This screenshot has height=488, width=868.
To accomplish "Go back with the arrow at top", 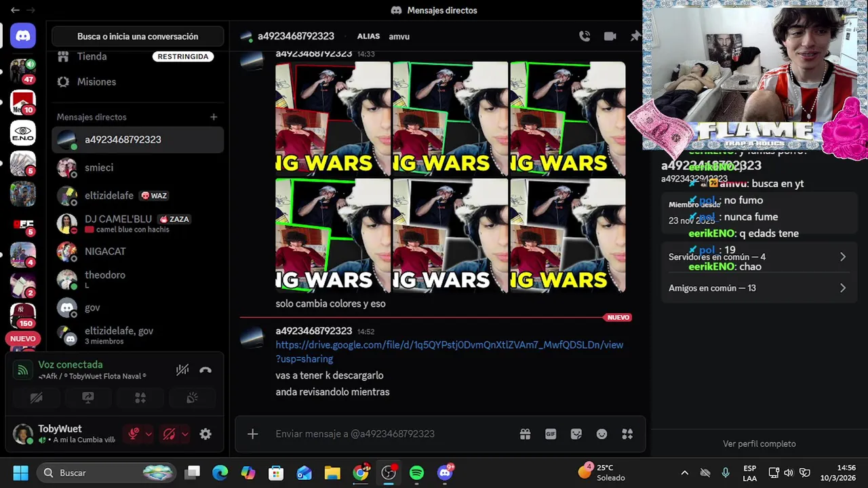I will 15,10.
